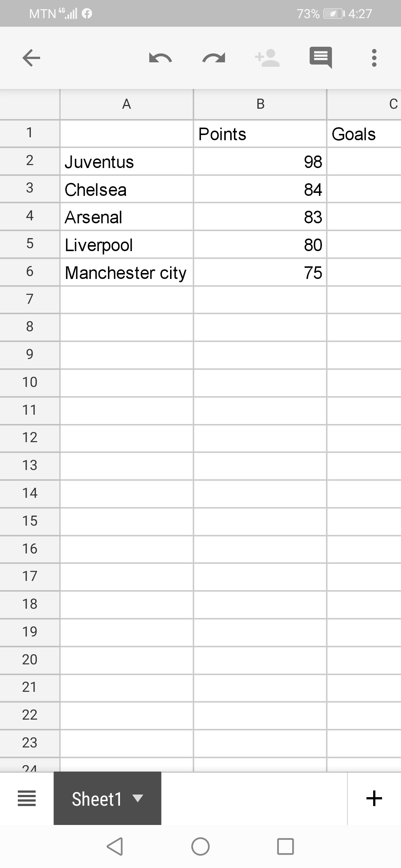Open the all sheets list icon
Screen dimensions: 401x868
(x=27, y=798)
